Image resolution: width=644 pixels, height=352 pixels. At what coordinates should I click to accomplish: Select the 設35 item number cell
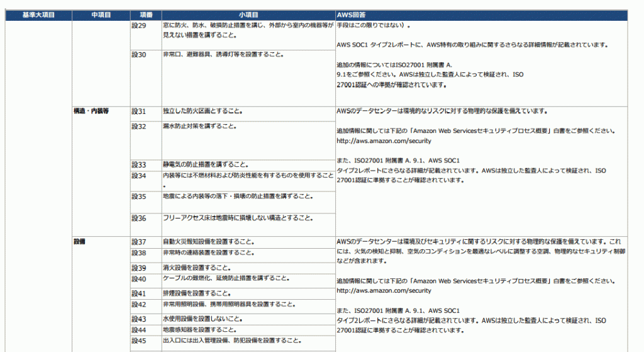(x=146, y=202)
